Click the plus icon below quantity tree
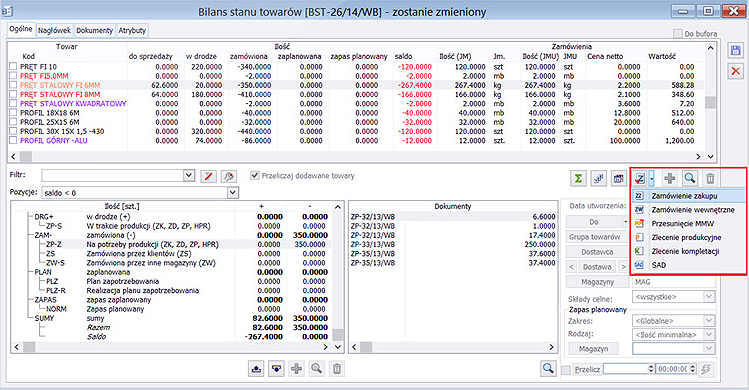Screen dimensions: 749x390 point(297,368)
